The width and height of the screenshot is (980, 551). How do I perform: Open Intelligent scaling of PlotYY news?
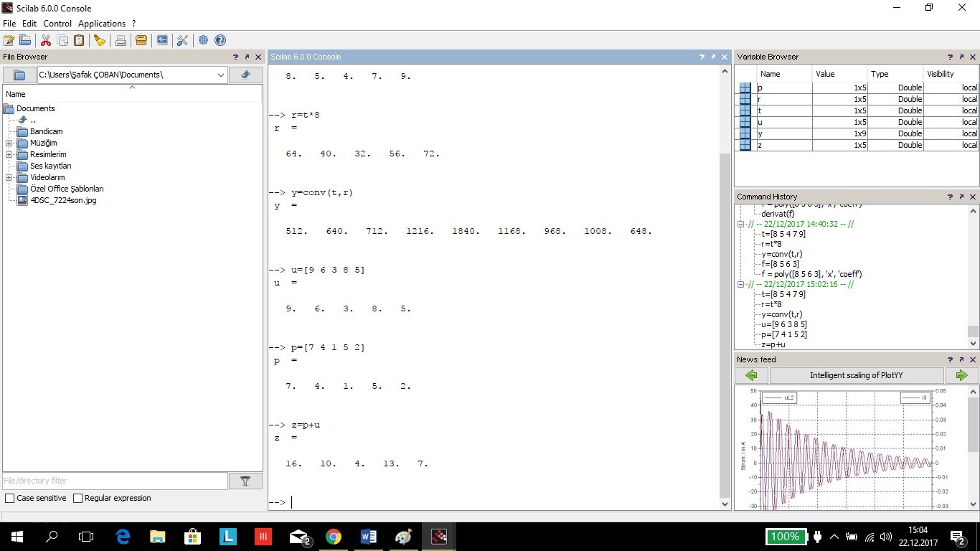click(x=857, y=375)
